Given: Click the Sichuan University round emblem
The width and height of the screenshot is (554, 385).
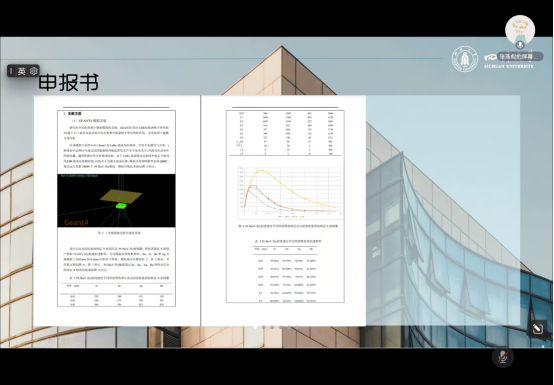Looking at the screenshot, I should pos(465,59).
